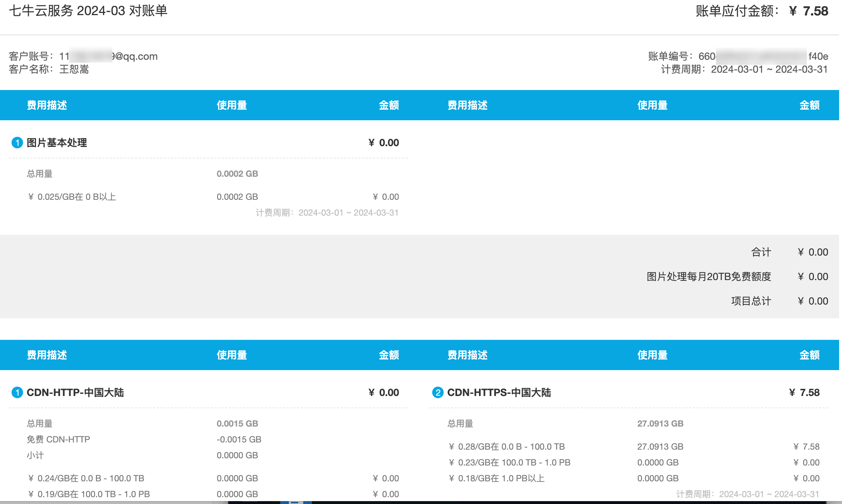
Task: Click the ¥ 0.00 amount in the ¥ 0.24/GB row
Action: tap(386, 478)
